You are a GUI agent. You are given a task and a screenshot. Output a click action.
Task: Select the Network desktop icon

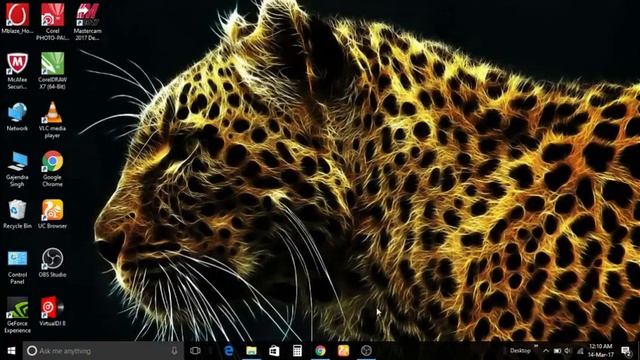coord(17,117)
